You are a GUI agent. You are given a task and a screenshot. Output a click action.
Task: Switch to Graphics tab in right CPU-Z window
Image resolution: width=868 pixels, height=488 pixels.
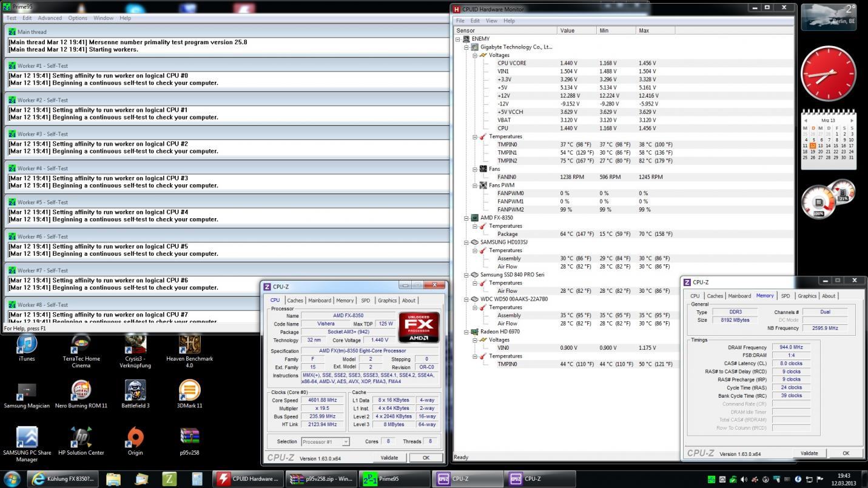click(807, 296)
